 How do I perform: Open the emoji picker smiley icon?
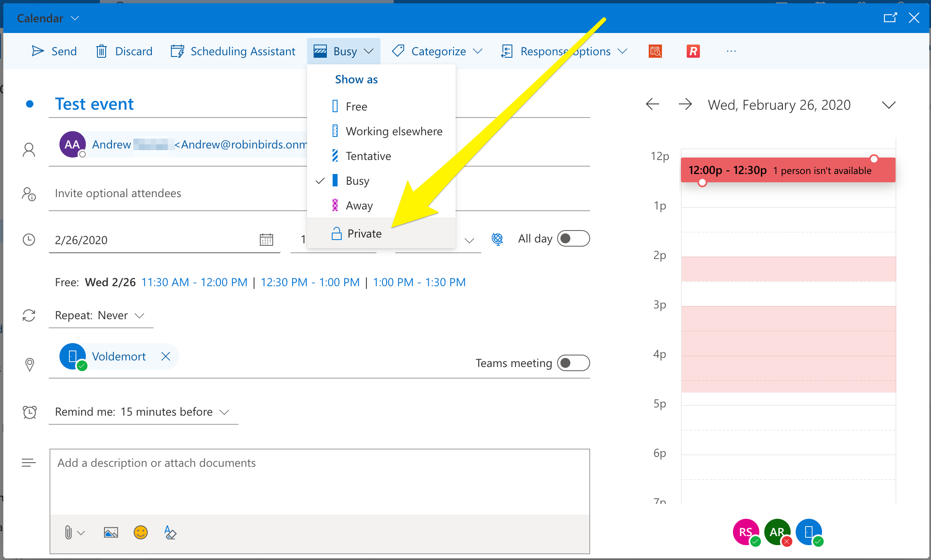pyautogui.click(x=140, y=532)
